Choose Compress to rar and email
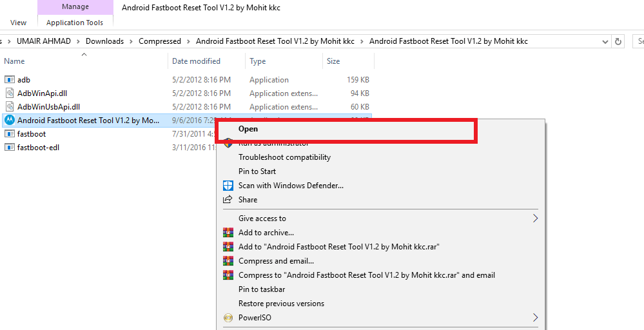The image size is (644, 330). [x=367, y=275]
